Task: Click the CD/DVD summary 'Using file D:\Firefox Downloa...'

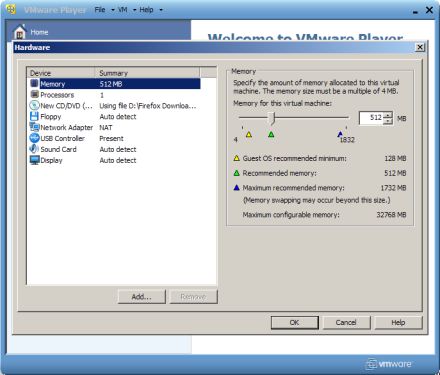Action: click(148, 106)
